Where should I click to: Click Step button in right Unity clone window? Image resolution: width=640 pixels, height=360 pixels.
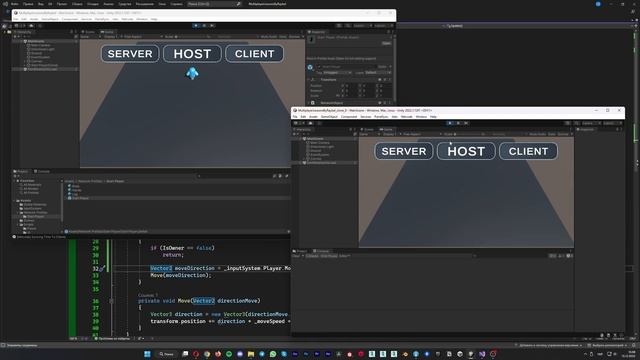466,123
